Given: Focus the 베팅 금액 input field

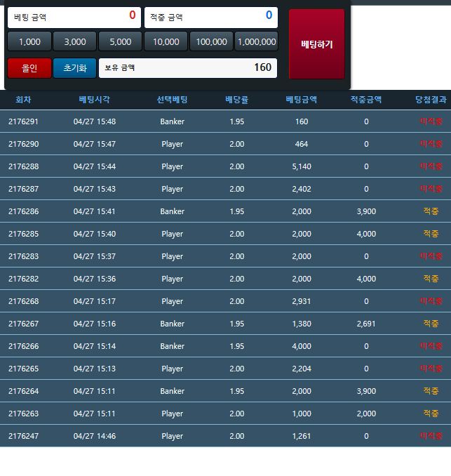Looking at the screenshot, I should click(x=74, y=17).
